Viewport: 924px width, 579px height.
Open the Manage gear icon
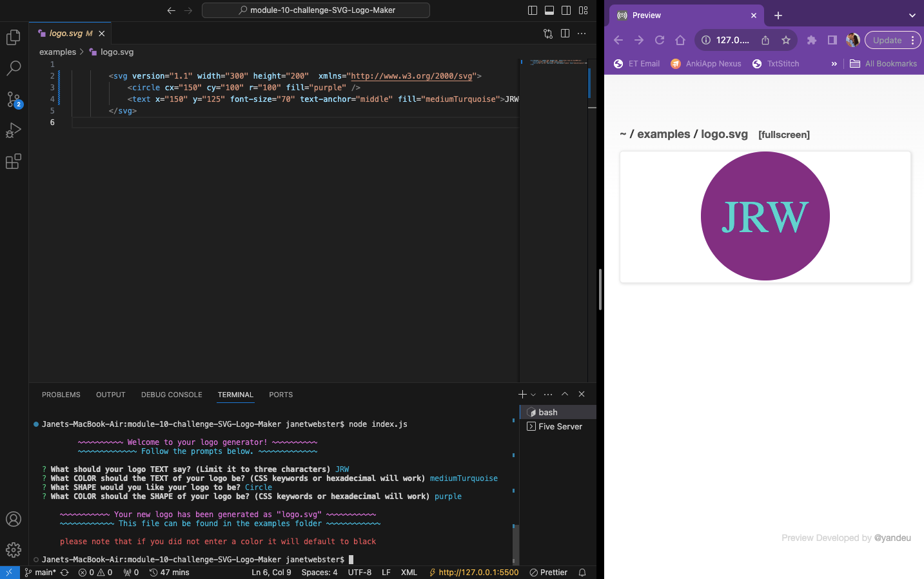[14, 550]
